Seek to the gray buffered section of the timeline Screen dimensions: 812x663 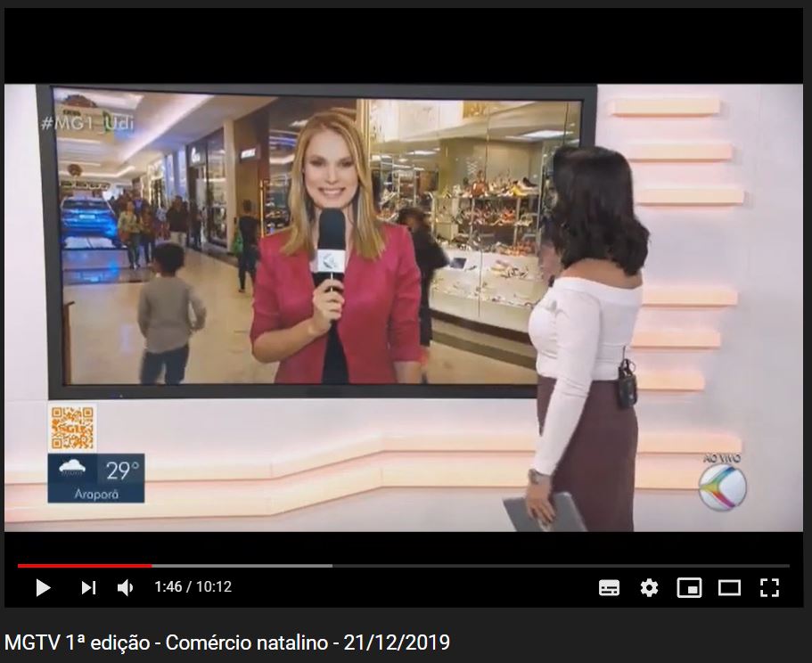point(241,565)
